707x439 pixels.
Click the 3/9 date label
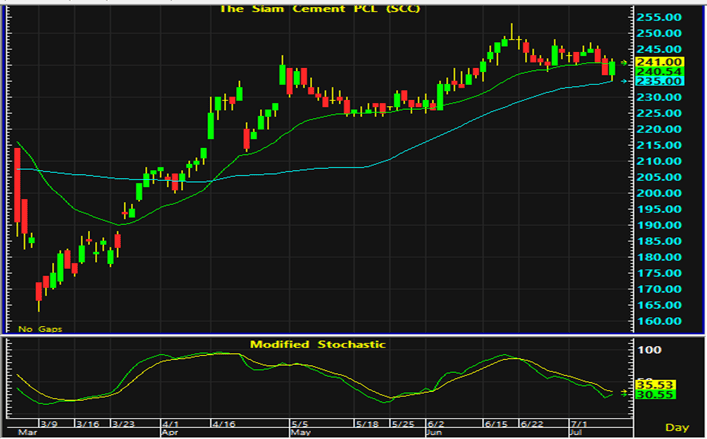49,424
